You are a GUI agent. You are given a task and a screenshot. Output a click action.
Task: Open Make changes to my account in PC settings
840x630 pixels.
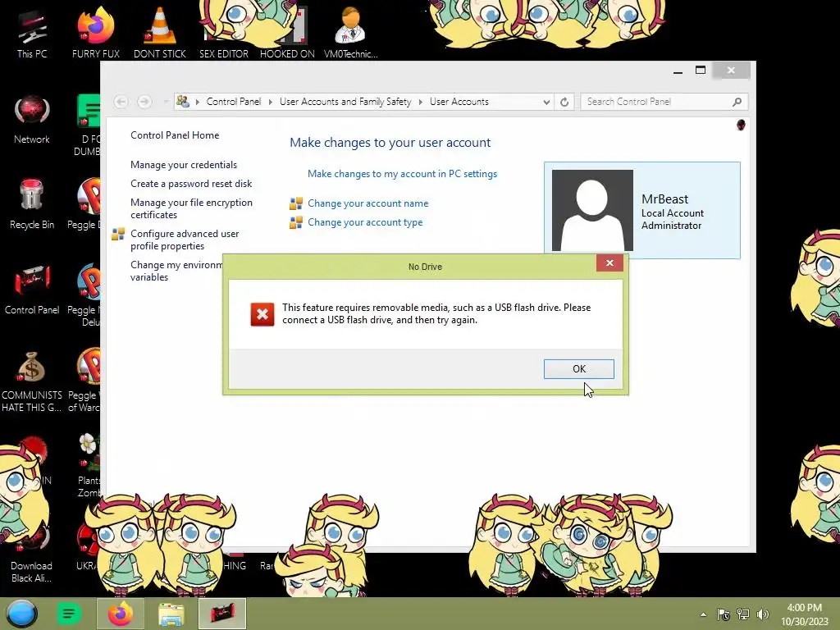coord(402,174)
